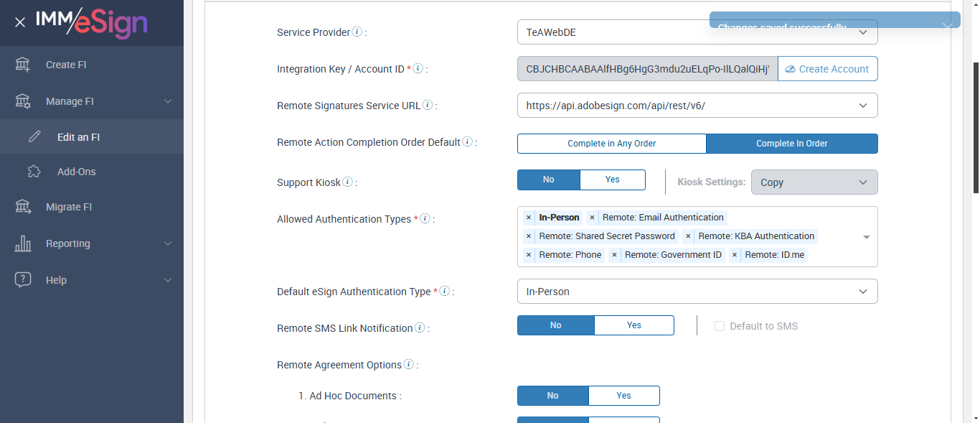Image resolution: width=980 pixels, height=423 pixels.
Task: Click the info icon next to Support Kiosk
Action: pyautogui.click(x=348, y=182)
